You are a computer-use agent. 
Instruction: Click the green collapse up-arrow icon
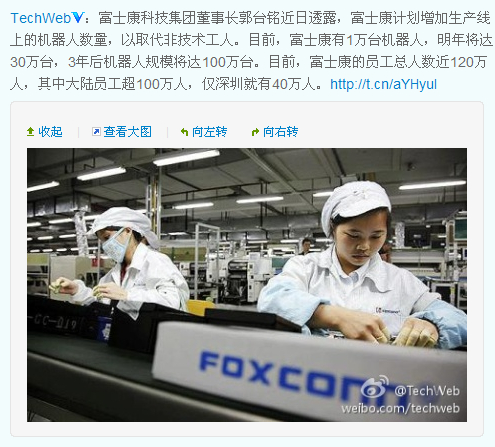30,132
